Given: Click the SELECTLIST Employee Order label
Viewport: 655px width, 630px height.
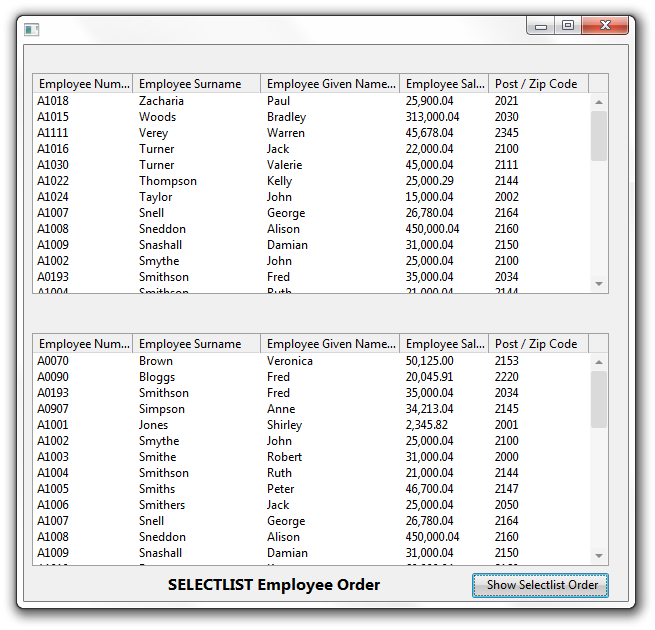Looking at the screenshot, I should [274, 585].
